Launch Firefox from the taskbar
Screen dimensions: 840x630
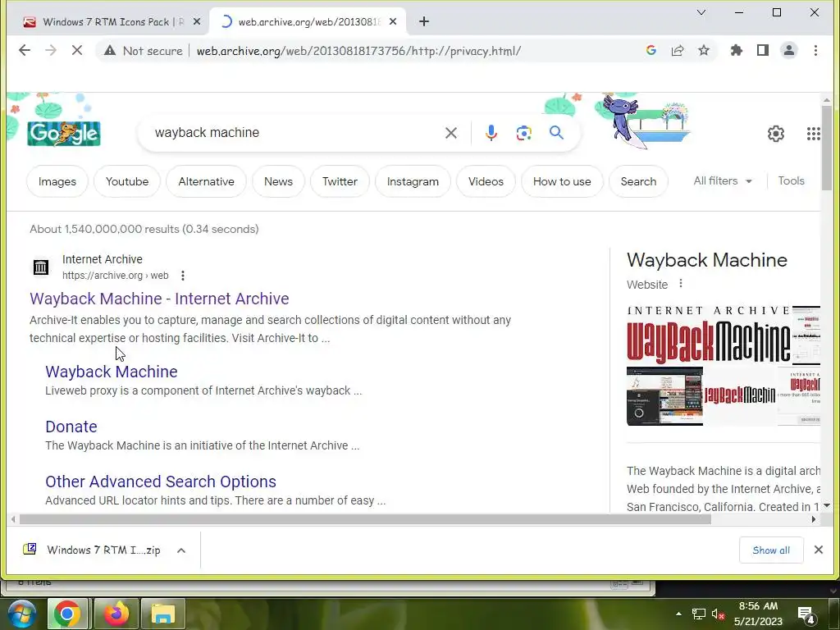pyautogui.click(x=116, y=614)
